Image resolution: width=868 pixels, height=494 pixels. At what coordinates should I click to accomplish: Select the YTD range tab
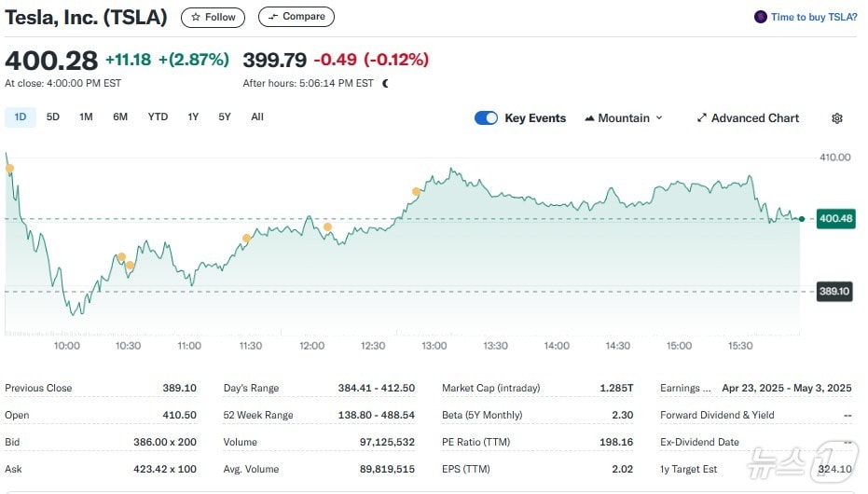[158, 117]
